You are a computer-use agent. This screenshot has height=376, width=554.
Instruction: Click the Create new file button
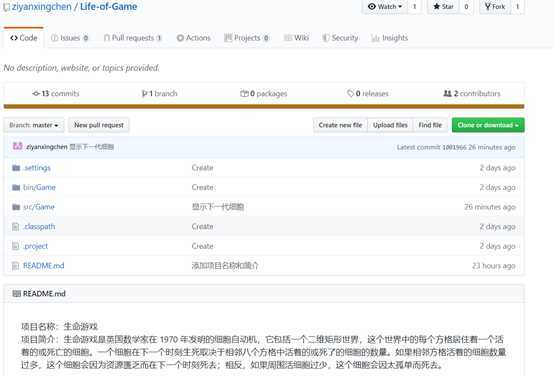[x=340, y=125]
